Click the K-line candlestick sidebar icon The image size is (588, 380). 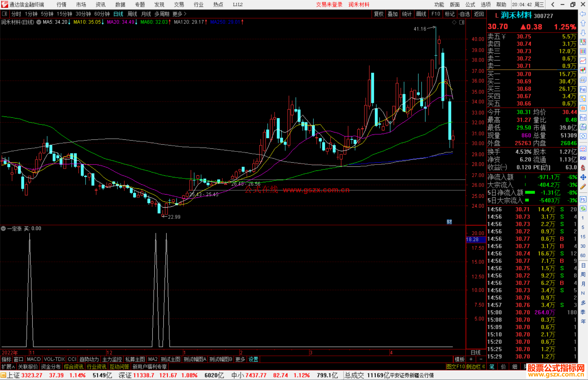point(583,70)
